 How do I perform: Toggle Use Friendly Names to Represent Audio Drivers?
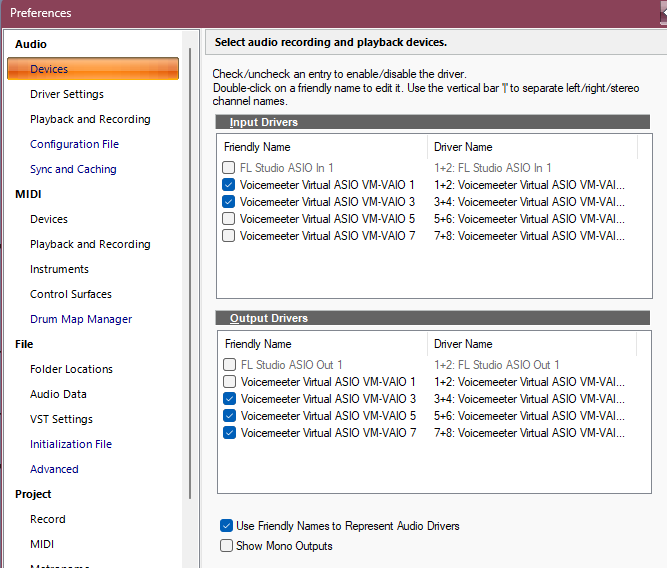pyautogui.click(x=227, y=526)
